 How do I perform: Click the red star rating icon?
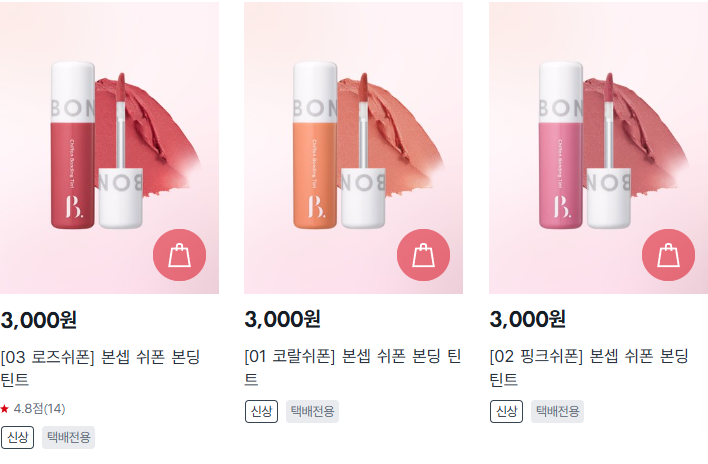point(5,409)
